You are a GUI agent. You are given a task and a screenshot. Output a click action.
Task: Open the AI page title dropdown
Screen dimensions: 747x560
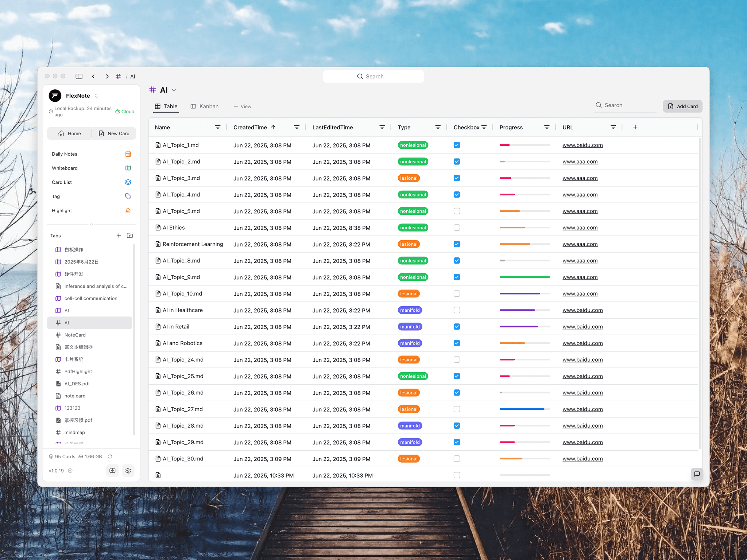coord(174,90)
